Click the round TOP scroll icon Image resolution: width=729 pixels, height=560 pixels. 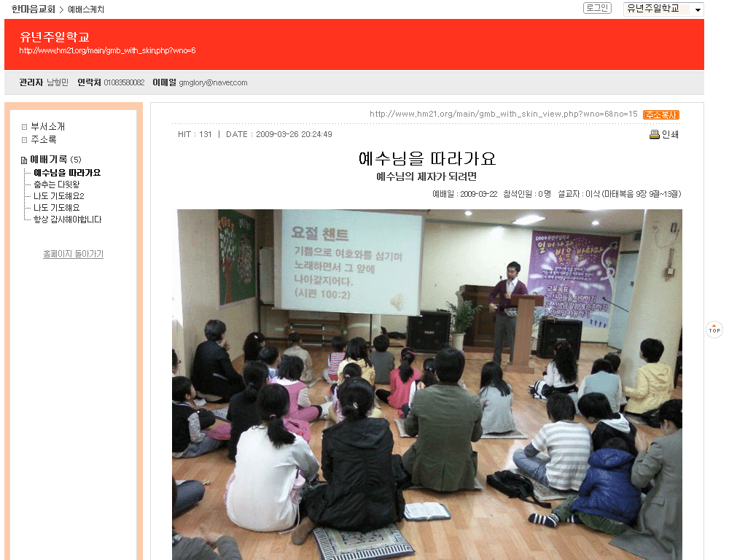point(714,330)
